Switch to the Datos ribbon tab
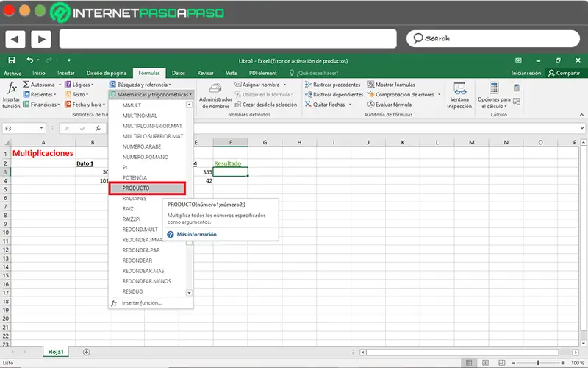The image size is (588, 368). click(x=179, y=73)
